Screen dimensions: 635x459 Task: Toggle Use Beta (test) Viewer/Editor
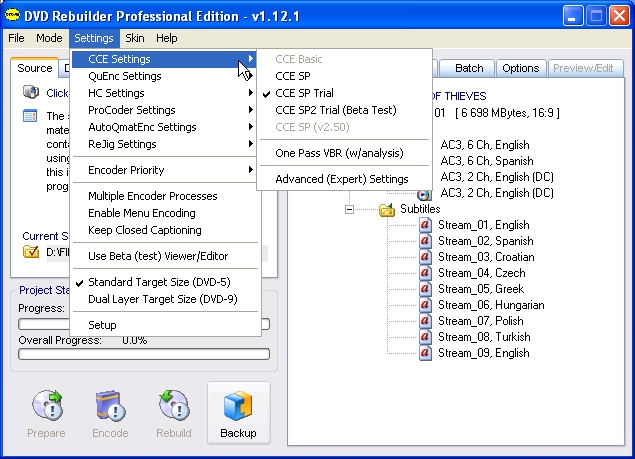point(165,256)
